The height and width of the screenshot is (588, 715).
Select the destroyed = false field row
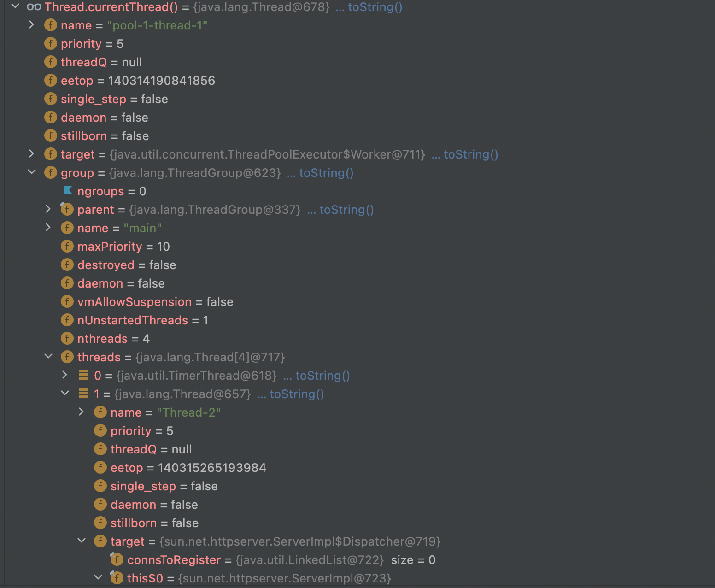[126, 265]
